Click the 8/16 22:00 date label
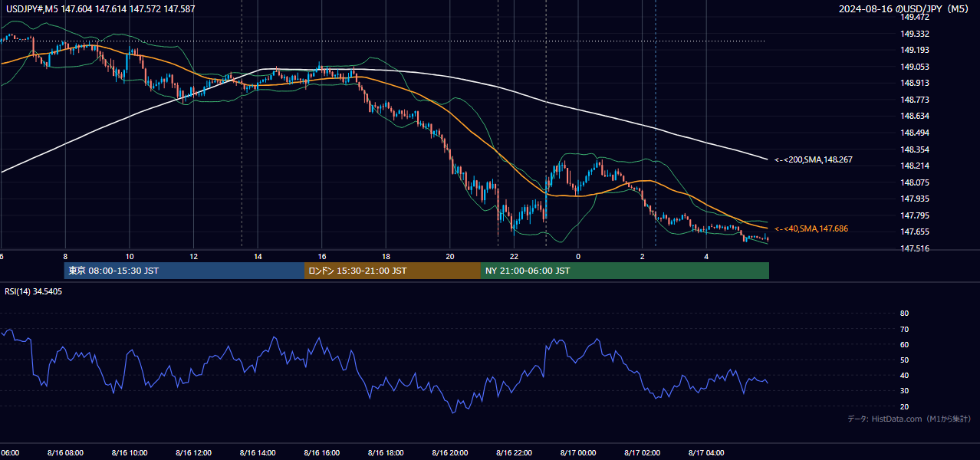This screenshot has height=460, width=980. (514, 452)
